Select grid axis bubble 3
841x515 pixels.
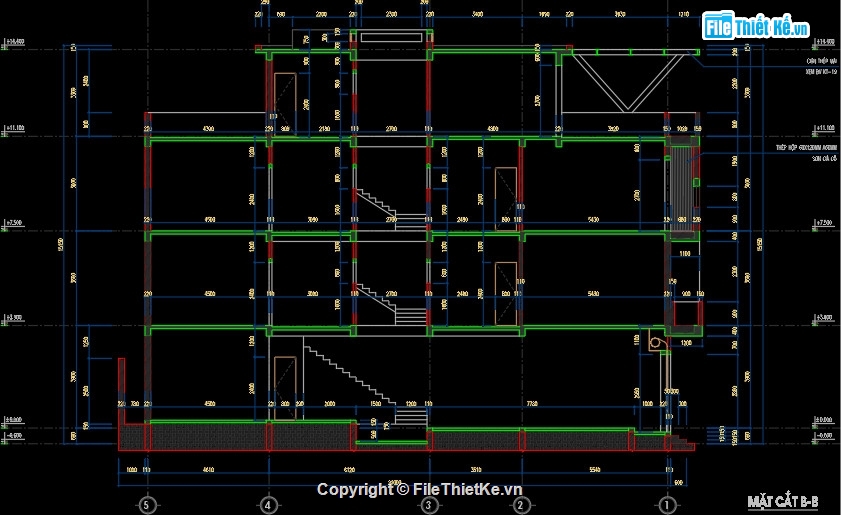point(428,505)
